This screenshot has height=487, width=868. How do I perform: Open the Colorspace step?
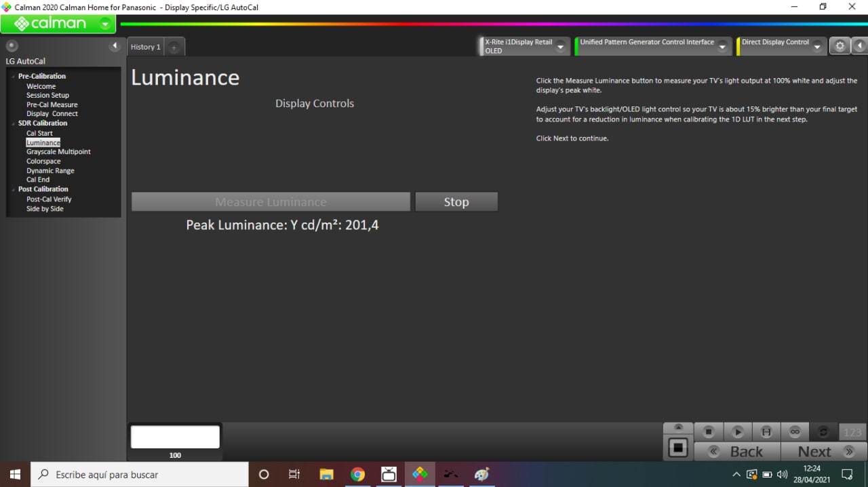pyautogui.click(x=43, y=161)
